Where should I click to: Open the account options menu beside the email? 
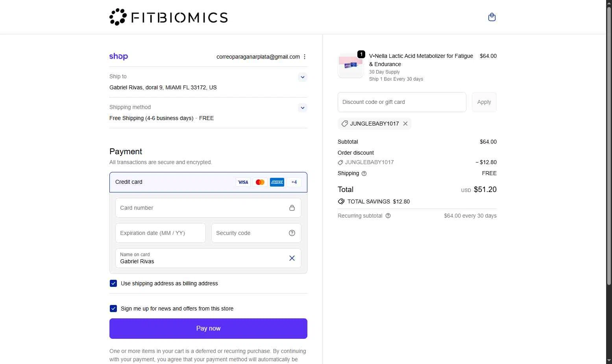tap(305, 57)
